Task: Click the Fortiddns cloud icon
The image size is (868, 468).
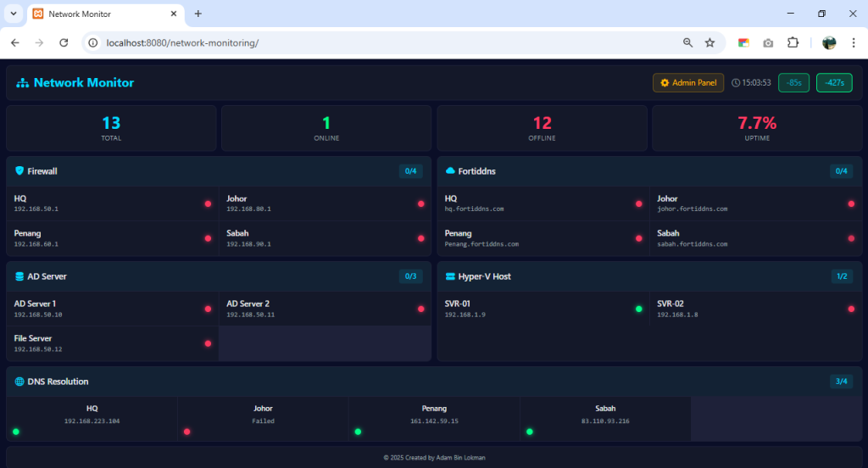Action: [x=450, y=170]
